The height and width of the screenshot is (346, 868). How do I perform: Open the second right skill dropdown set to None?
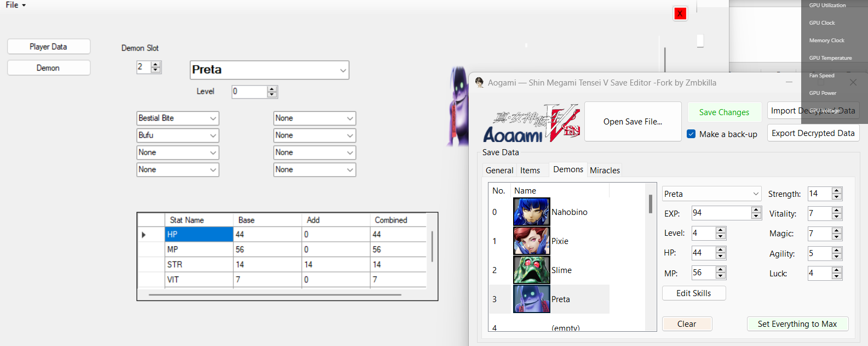click(350, 135)
